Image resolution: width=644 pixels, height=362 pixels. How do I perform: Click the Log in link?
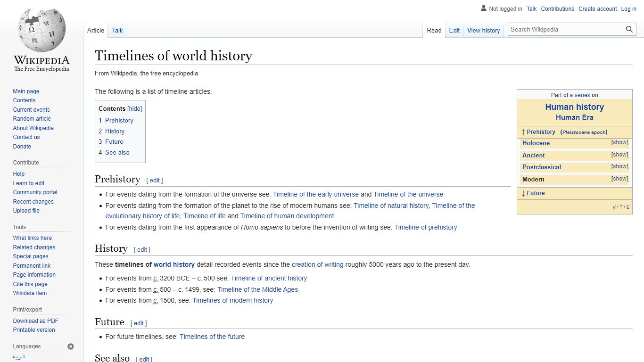click(x=629, y=9)
